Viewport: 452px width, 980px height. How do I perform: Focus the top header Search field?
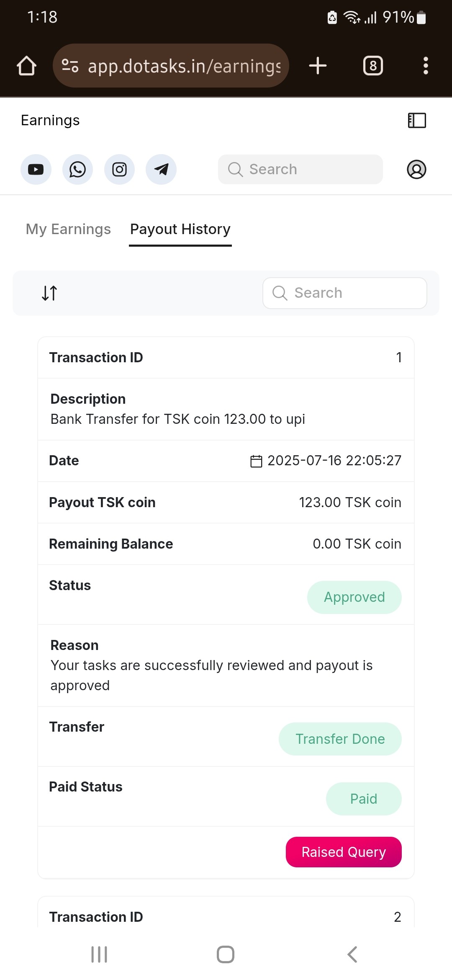[300, 170]
